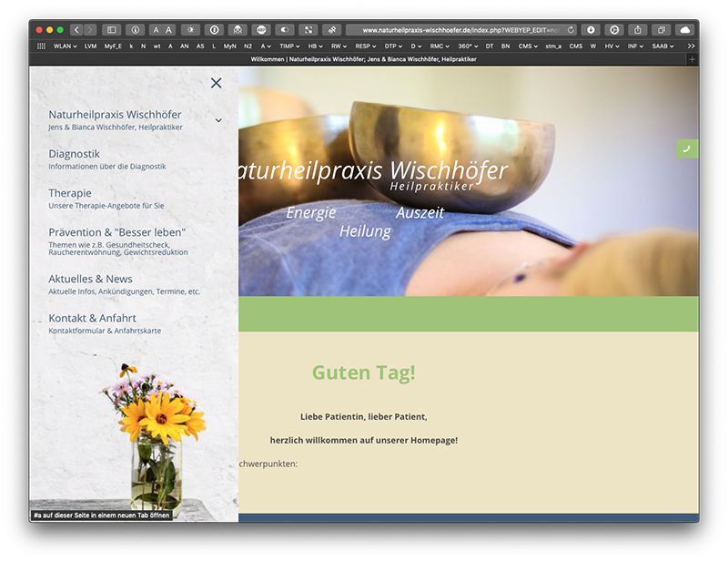Click the toggle switch toolbar extension
The height and width of the screenshot is (561, 728).
[285, 30]
